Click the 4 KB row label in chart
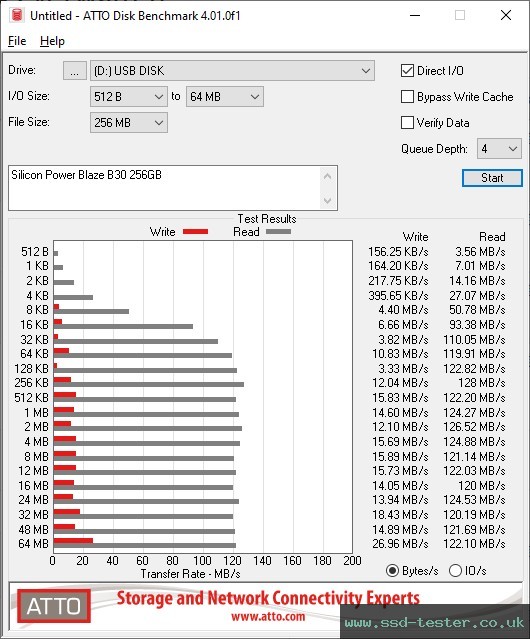The width and height of the screenshot is (530, 639). pyautogui.click(x=37, y=296)
